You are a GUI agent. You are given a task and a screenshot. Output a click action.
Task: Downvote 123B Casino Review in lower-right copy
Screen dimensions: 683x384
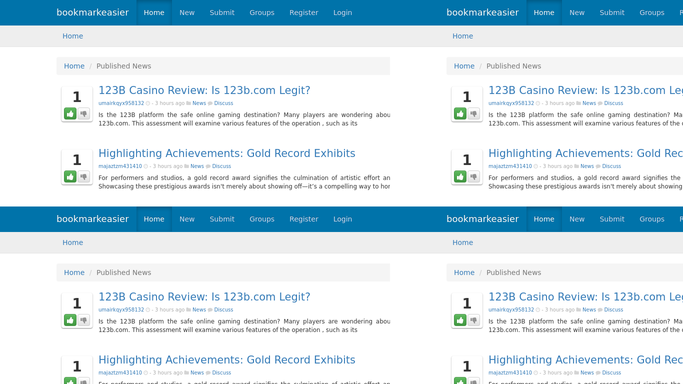tap(473, 320)
